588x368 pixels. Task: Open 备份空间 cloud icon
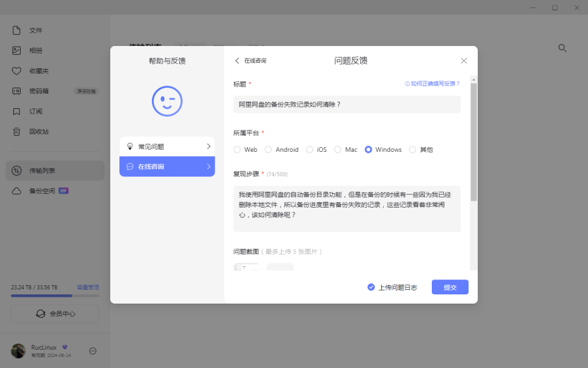[x=17, y=191]
